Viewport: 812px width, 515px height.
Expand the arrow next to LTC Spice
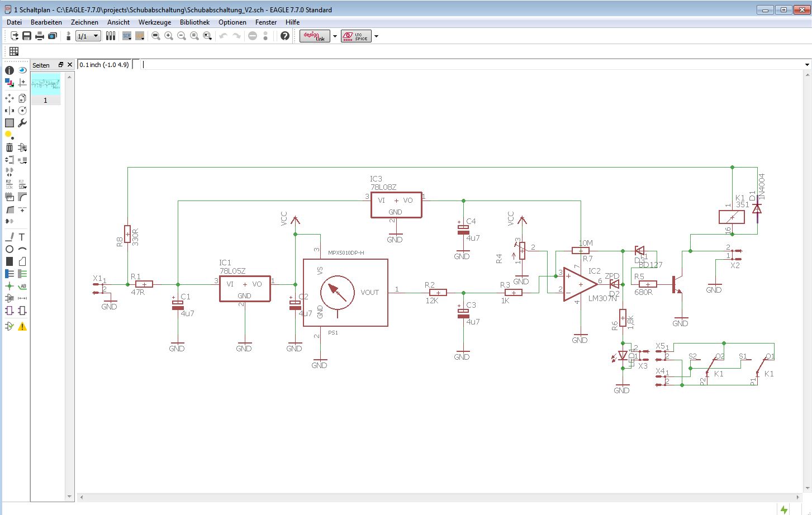pyautogui.click(x=376, y=36)
